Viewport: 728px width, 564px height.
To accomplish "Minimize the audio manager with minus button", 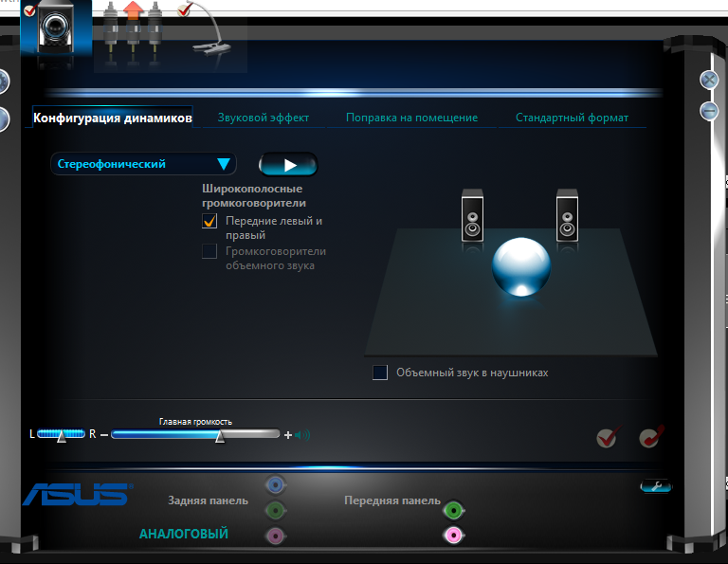I will (x=709, y=112).
